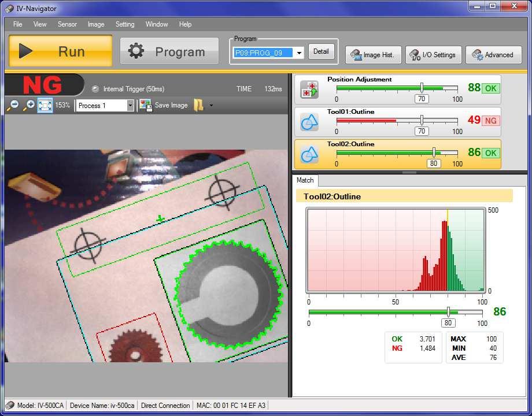Click the Program mode button
The height and width of the screenshot is (416, 532).
169,51
